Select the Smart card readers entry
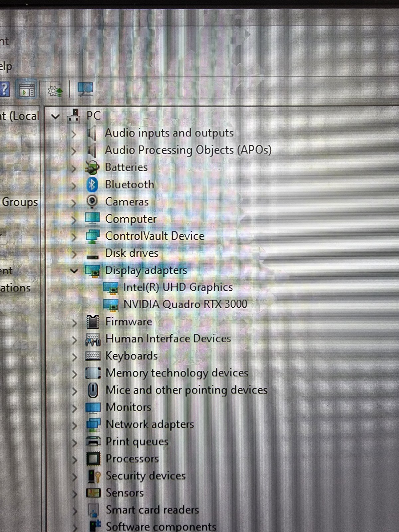The image size is (399, 532). 152,510
